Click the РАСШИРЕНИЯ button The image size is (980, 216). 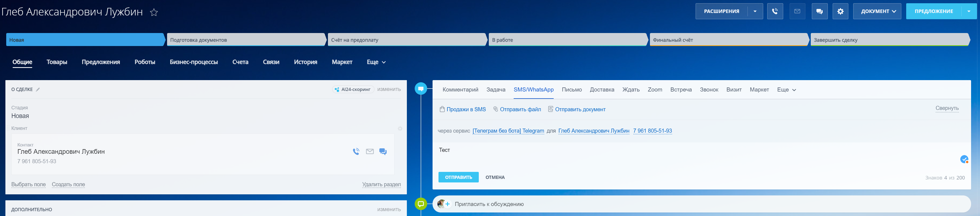coord(721,11)
